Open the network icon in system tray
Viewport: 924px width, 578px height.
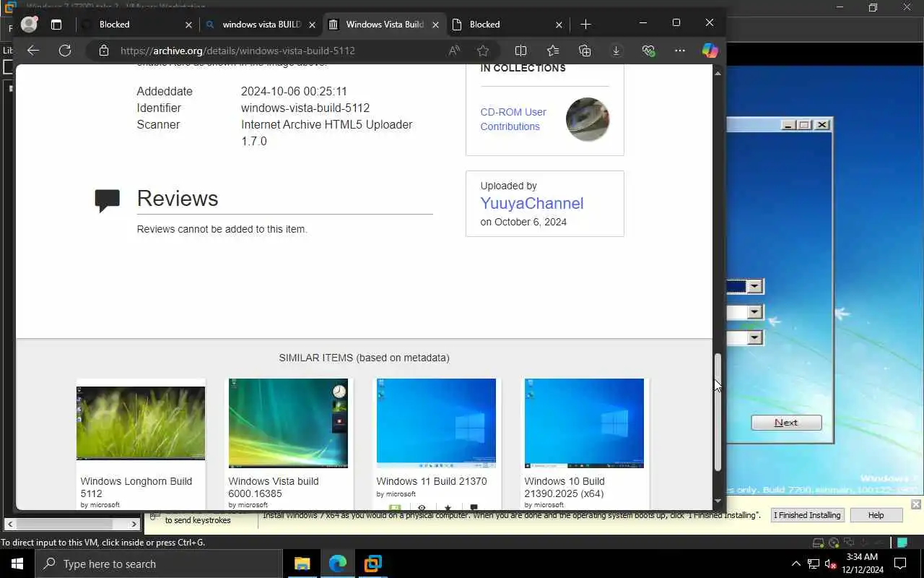pos(814,564)
